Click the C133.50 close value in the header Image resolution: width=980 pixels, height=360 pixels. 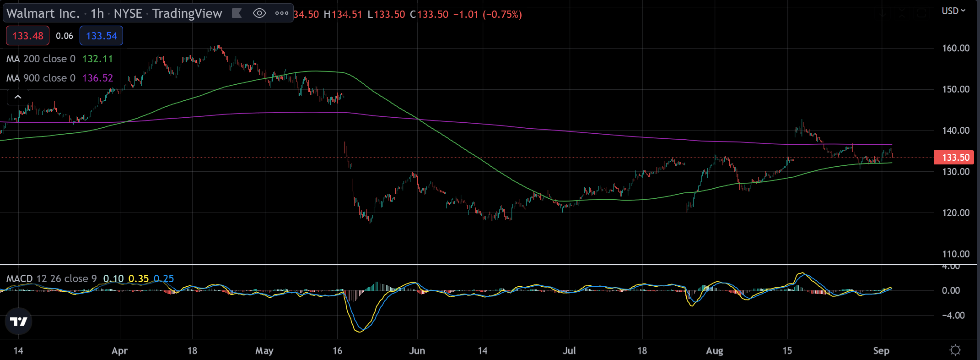click(429, 14)
